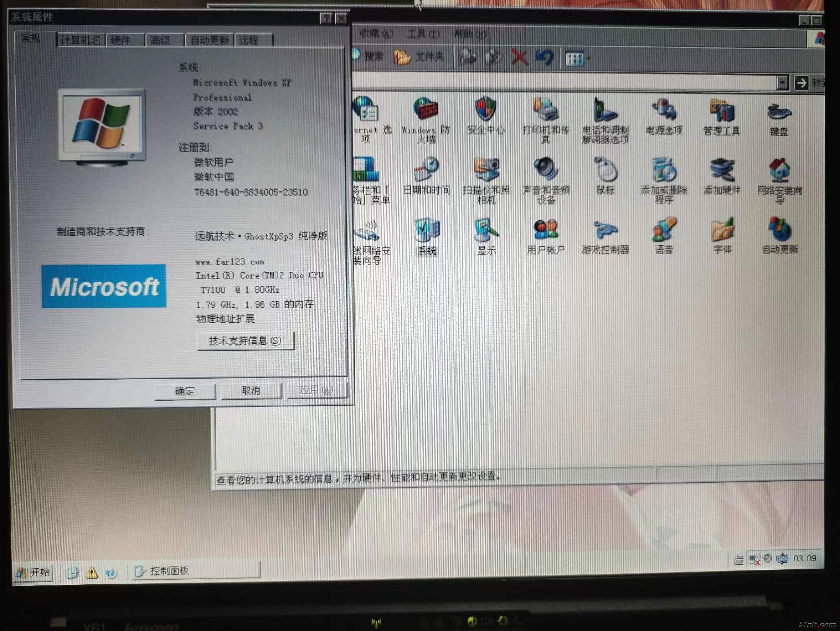
Task: Open 电话和调制解调器选项 icon
Action: click(x=605, y=120)
